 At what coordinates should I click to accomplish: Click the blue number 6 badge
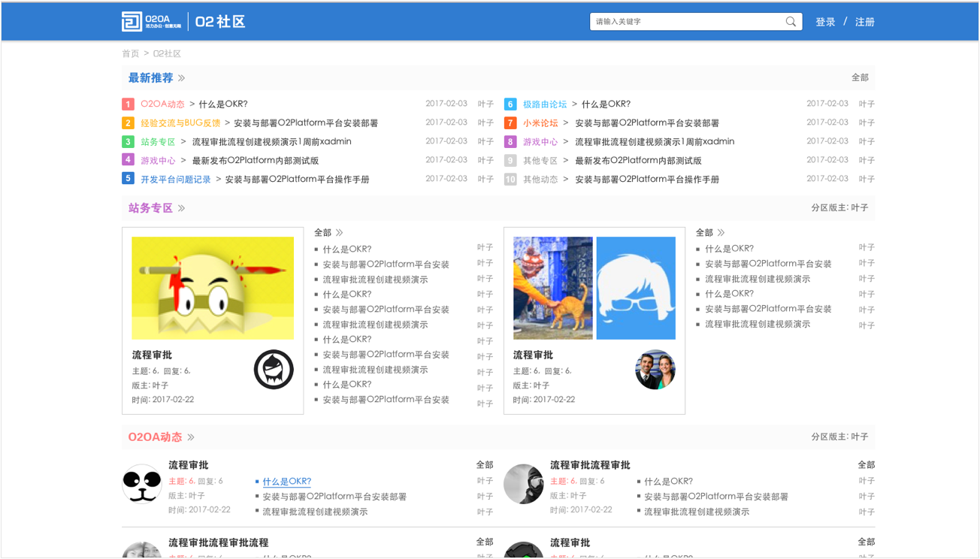[510, 104]
